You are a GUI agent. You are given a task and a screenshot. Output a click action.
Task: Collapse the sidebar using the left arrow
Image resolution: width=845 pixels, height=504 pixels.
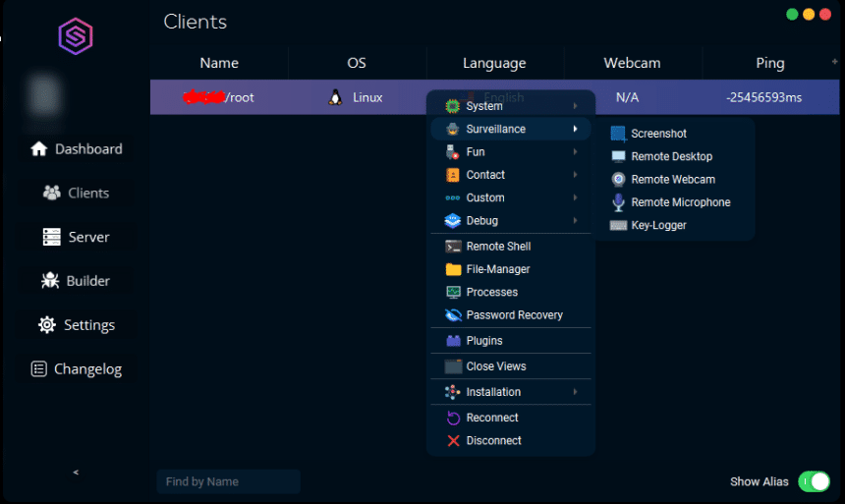[x=76, y=473]
